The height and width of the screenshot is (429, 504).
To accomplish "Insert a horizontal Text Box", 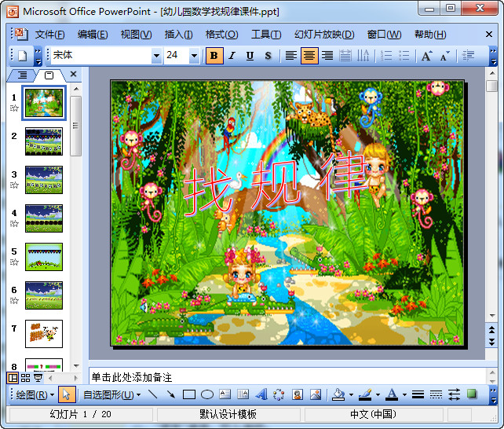I will point(225,394).
